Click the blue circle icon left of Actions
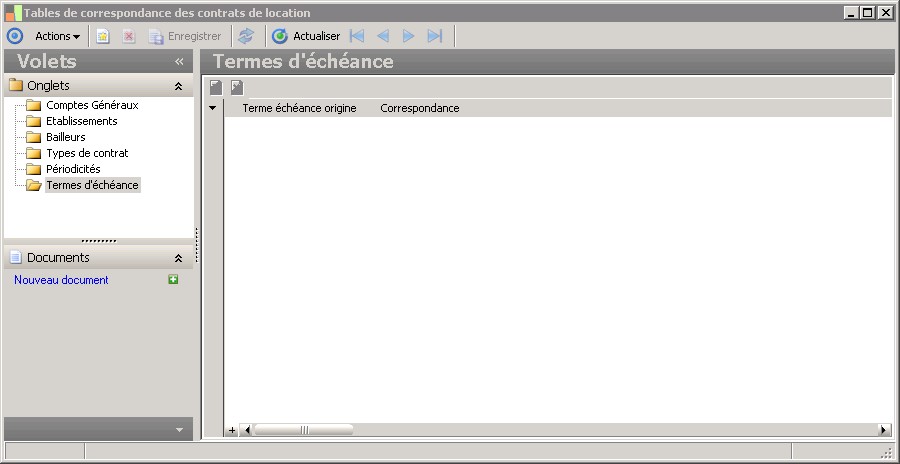 coord(15,36)
